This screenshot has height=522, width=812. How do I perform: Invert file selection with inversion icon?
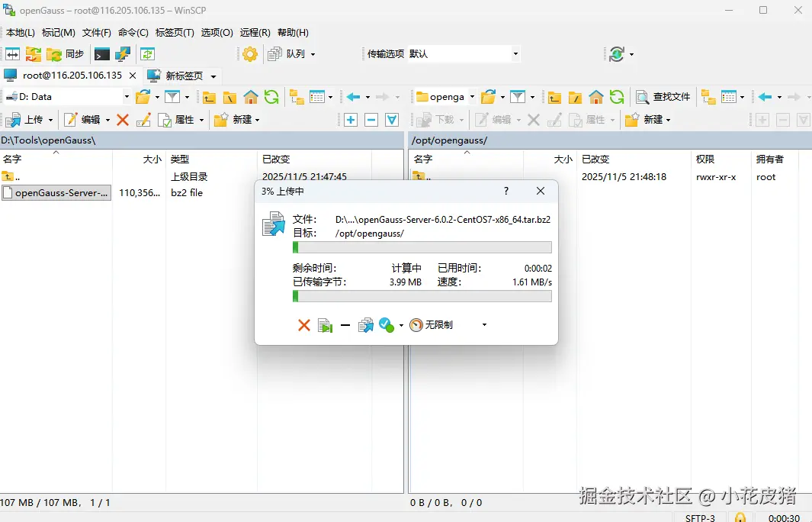point(391,120)
